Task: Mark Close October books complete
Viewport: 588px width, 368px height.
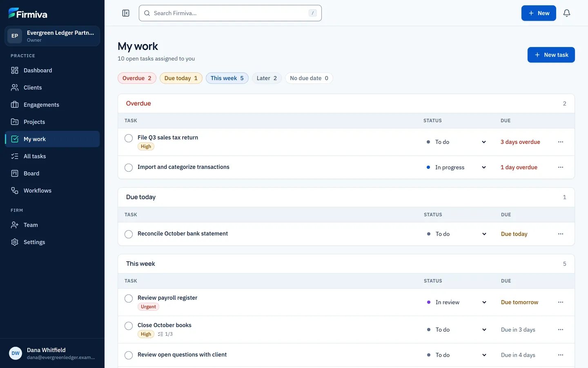Action: click(129, 326)
